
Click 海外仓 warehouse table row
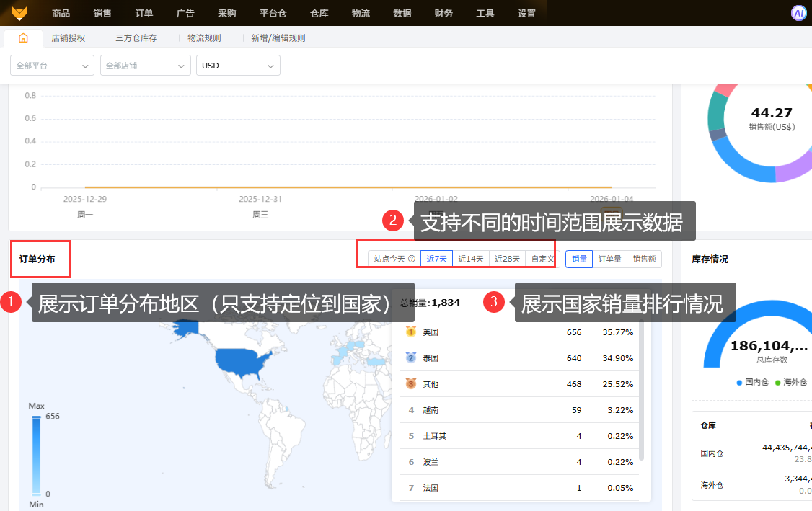(752, 484)
